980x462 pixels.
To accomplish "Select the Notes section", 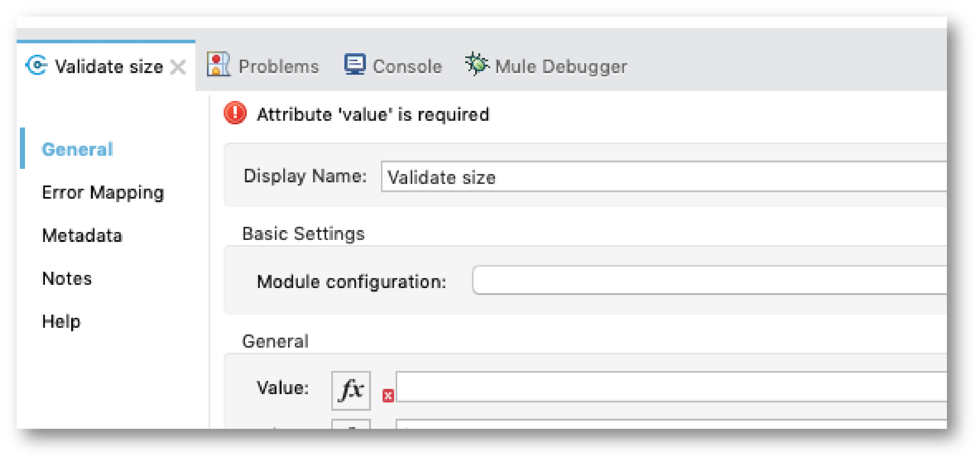I will coord(67,279).
